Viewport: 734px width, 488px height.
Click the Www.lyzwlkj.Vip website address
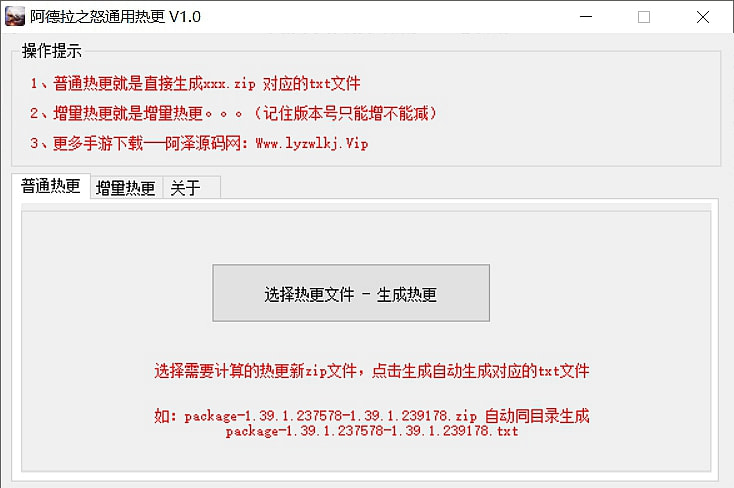[x=312, y=143]
